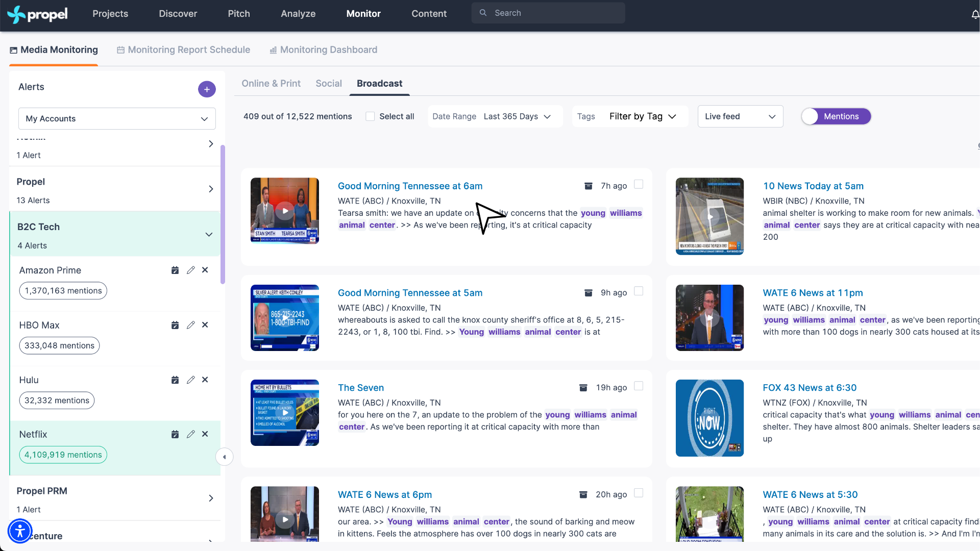Screen dimensions: 980x551
Task: Remove the HBO Max alert
Action: [205, 325]
